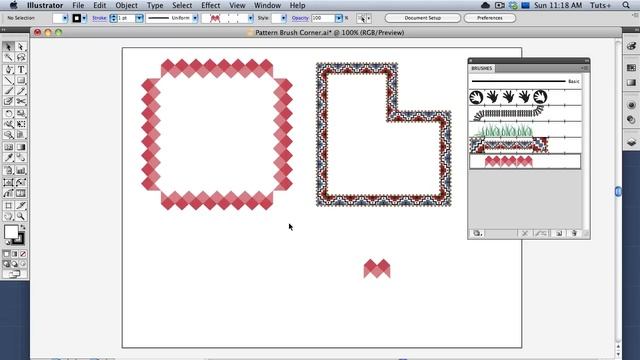Click the Fill color box in toolbox

pyautogui.click(x=11, y=232)
